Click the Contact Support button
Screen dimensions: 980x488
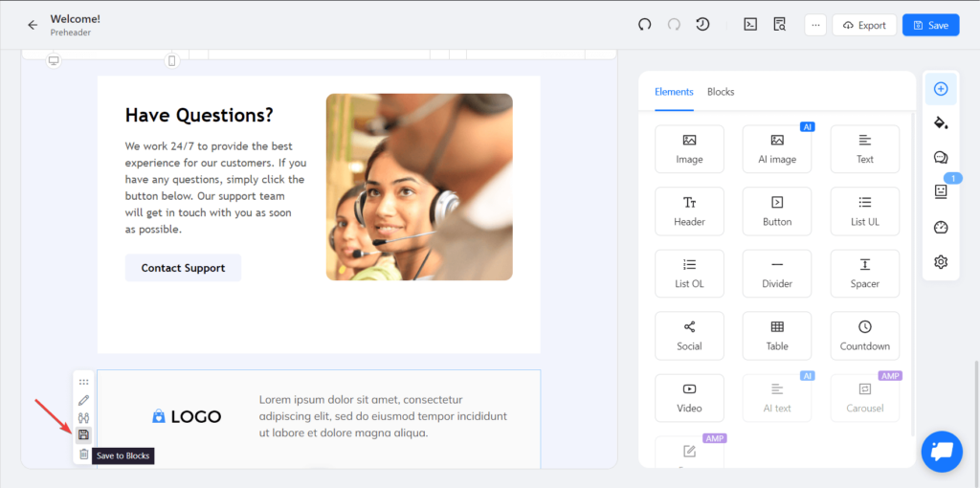pyautogui.click(x=183, y=268)
